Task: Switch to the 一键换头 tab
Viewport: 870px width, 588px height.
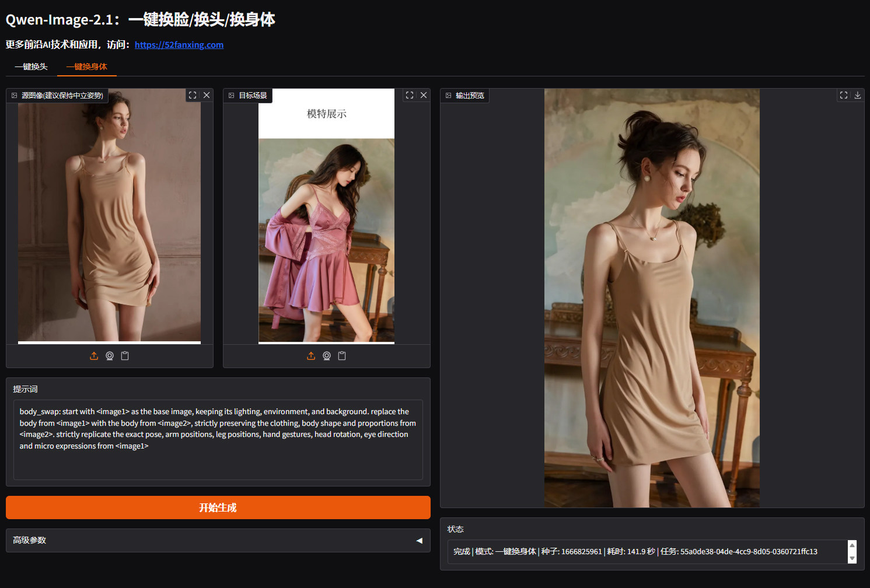Action: click(x=32, y=66)
